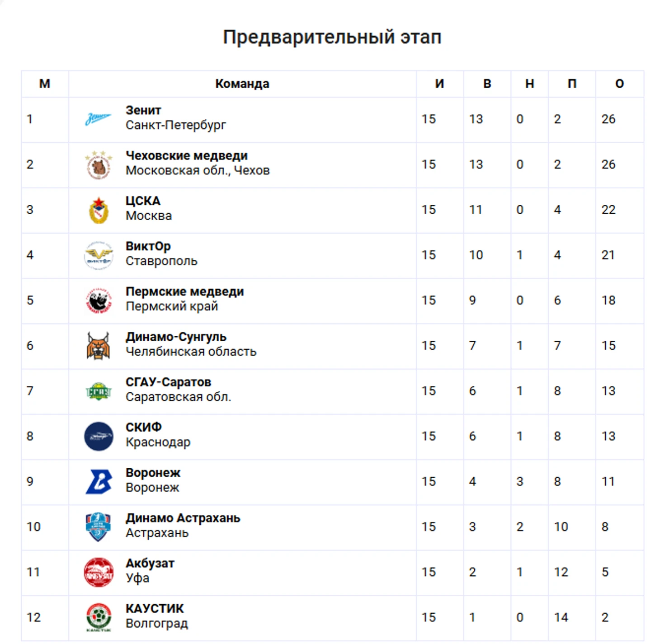
Task: Select the Акбузат red round logo
Action: pos(99,572)
